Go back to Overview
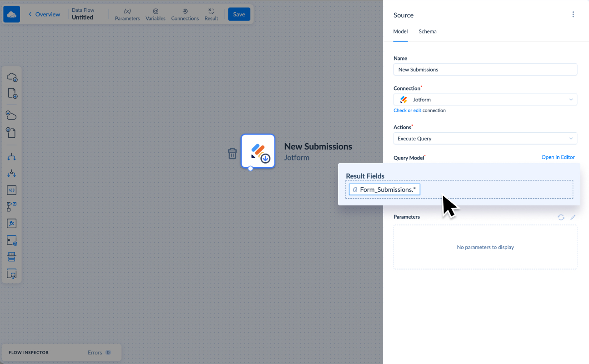This screenshot has height=364, width=589. (x=44, y=15)
